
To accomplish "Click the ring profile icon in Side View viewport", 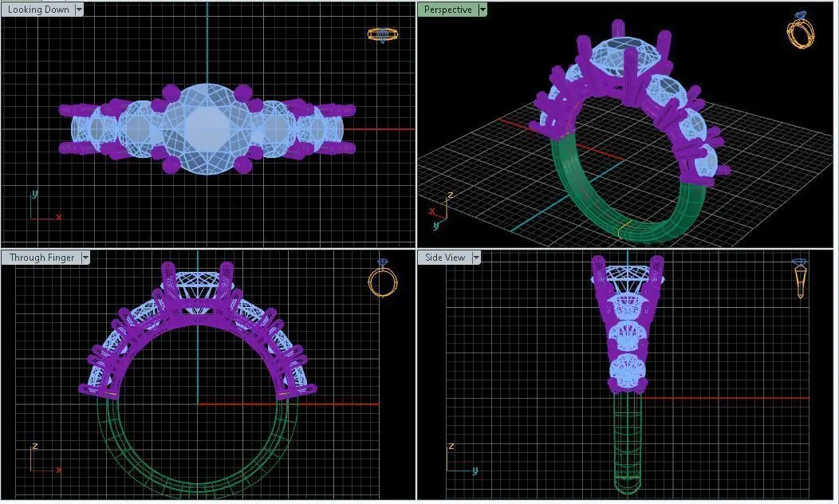I will pos(800,278).
